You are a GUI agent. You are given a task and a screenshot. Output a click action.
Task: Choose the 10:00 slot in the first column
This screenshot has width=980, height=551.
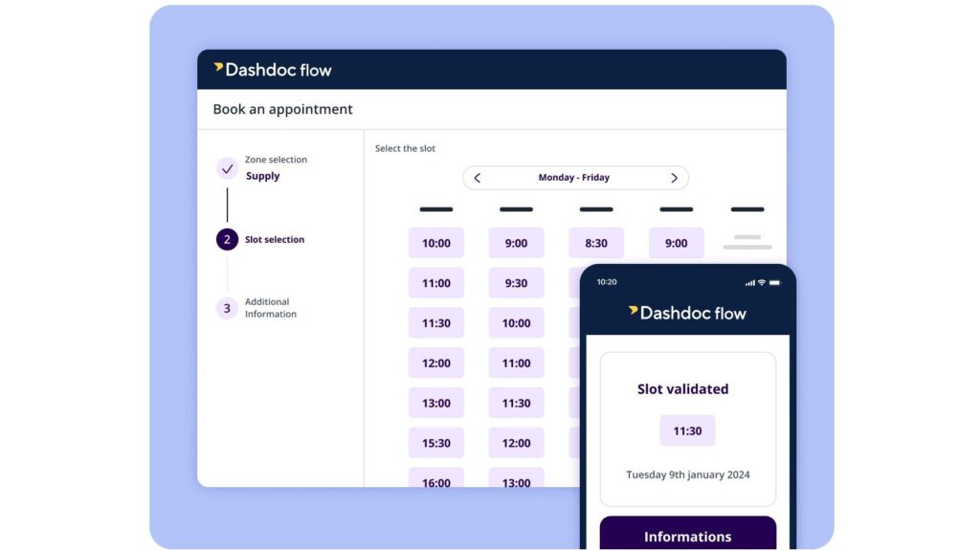coord(435,243)
